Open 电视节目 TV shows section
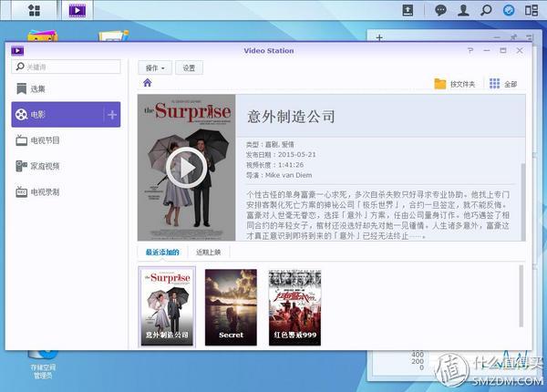This screenshot has width=547, height=392. click(x=44, y=140)
